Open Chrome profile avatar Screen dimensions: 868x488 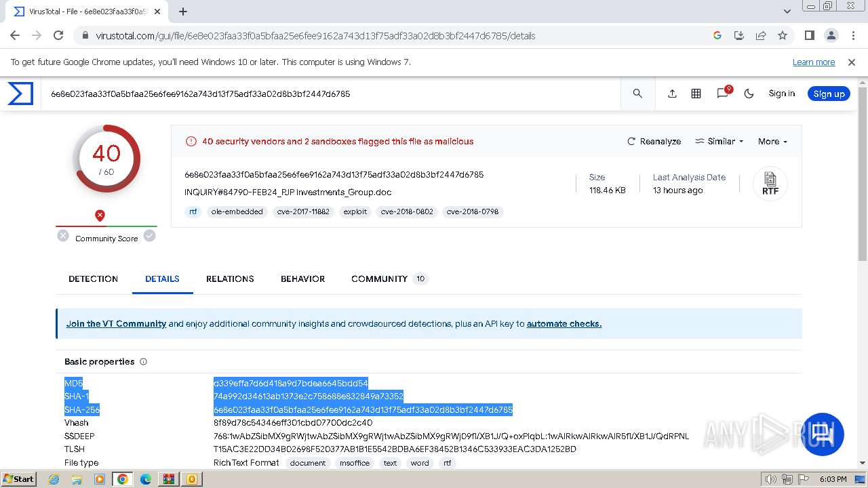[831, 35]
